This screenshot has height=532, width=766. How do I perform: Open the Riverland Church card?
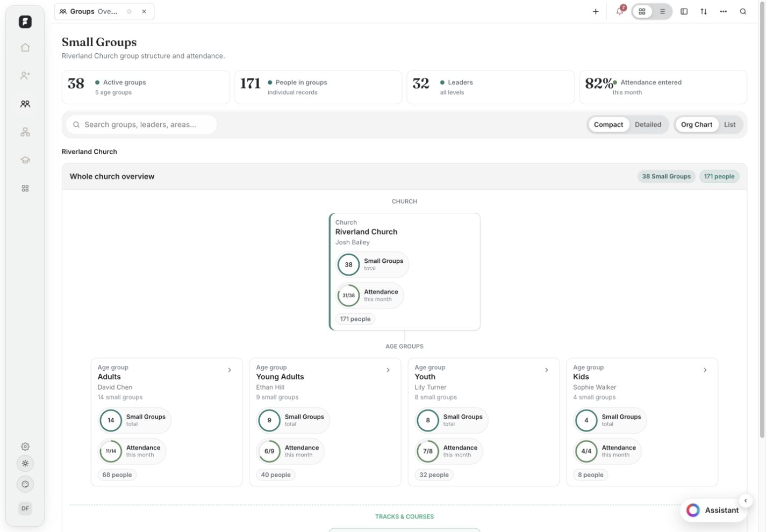coord(405,272)
